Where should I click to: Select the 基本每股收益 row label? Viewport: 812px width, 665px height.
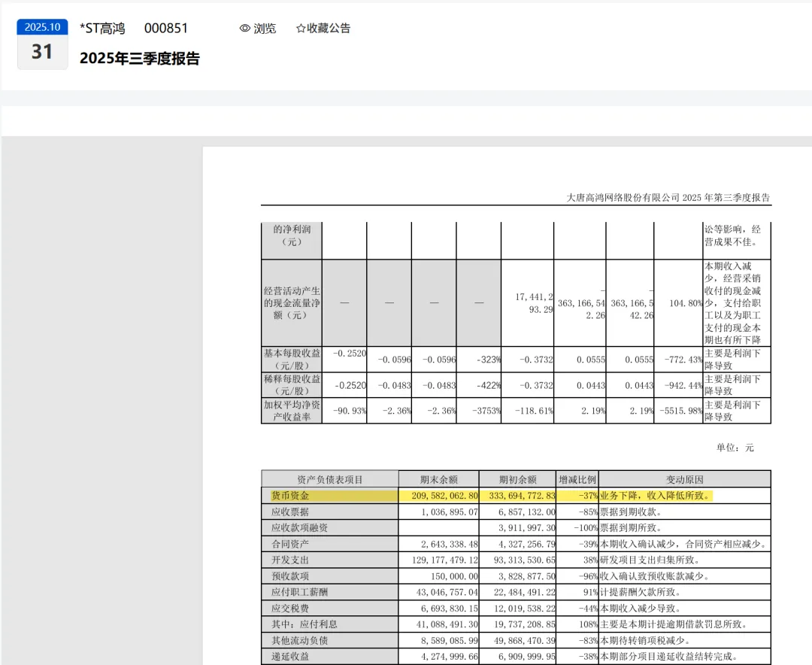pyautogui.click(x=292, y=359)
